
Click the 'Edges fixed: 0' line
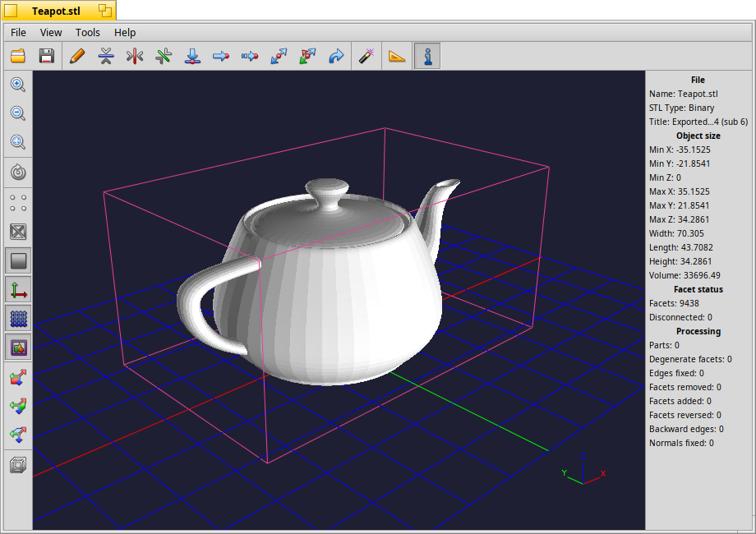pos(676,374)
